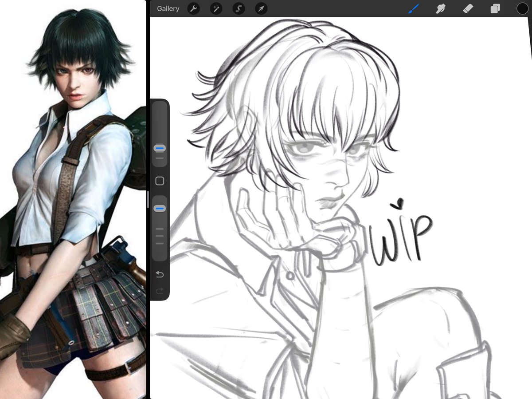Select the Eraser tool
Image resolution: width=532 pixels, height=399 pixels.
(x=468, y=8)
